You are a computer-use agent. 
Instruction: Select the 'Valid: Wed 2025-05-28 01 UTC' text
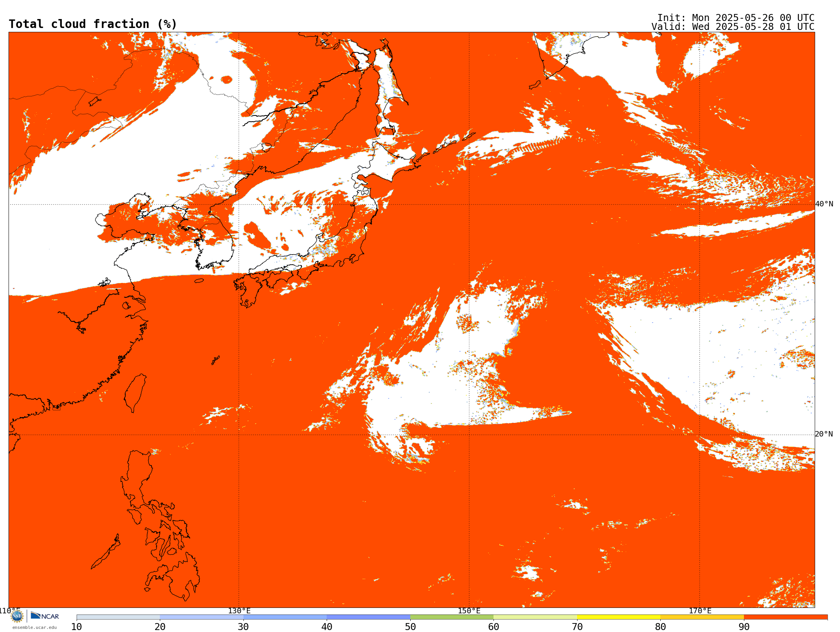(733, 27)
